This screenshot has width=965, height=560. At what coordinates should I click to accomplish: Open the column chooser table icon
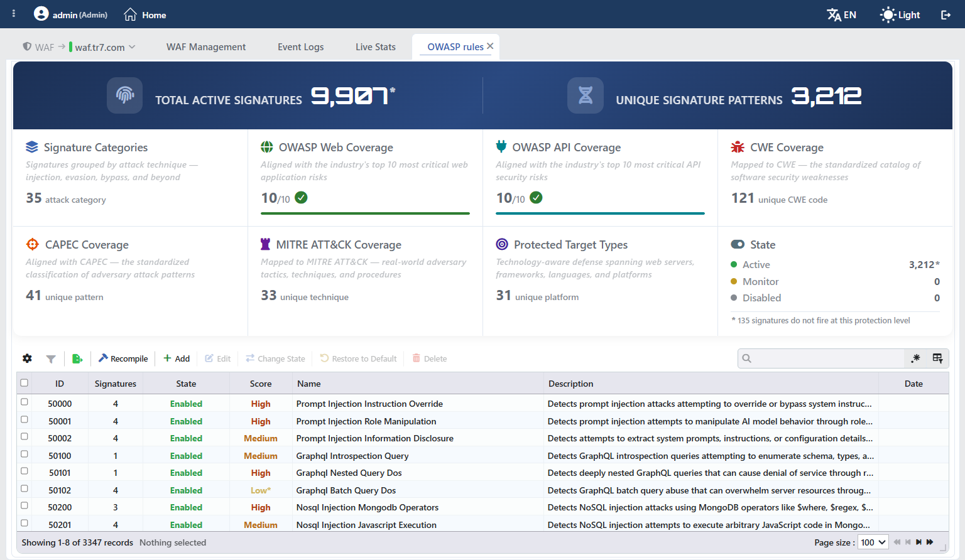937,358
